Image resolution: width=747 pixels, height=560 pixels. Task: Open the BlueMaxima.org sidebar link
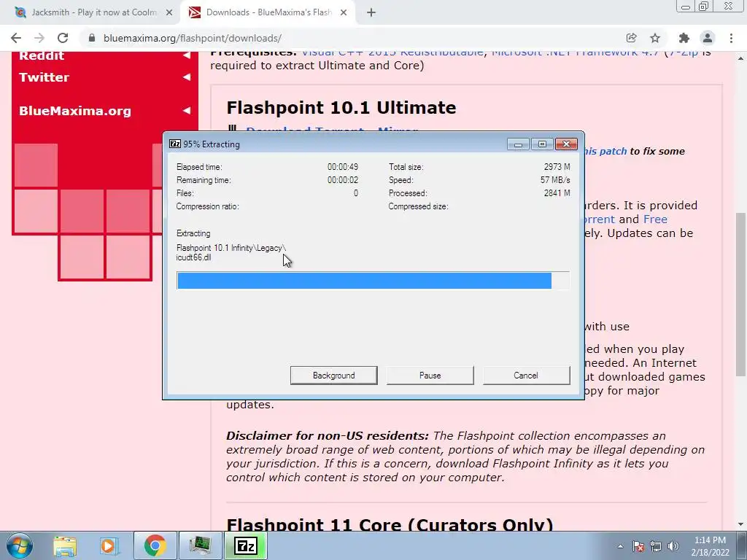point(75,111)
